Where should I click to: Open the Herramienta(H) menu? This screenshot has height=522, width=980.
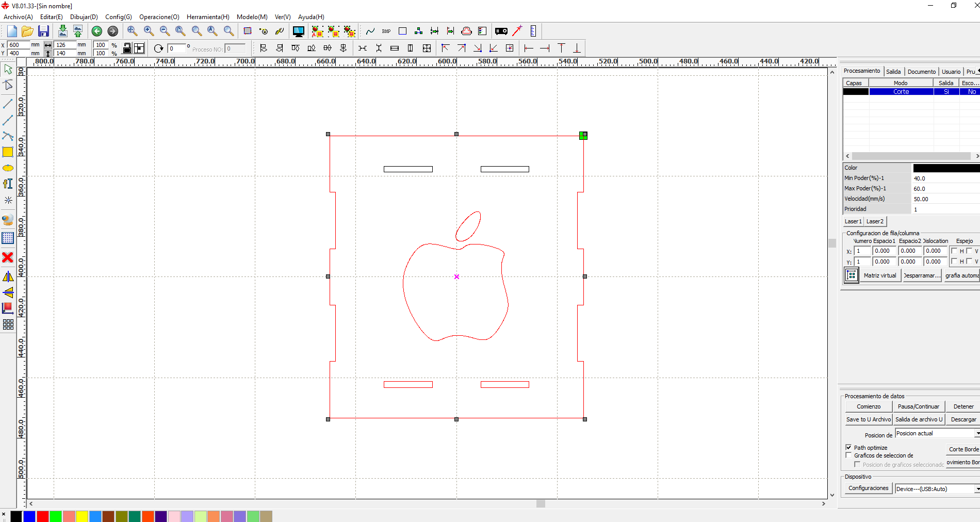click(208, 17)
